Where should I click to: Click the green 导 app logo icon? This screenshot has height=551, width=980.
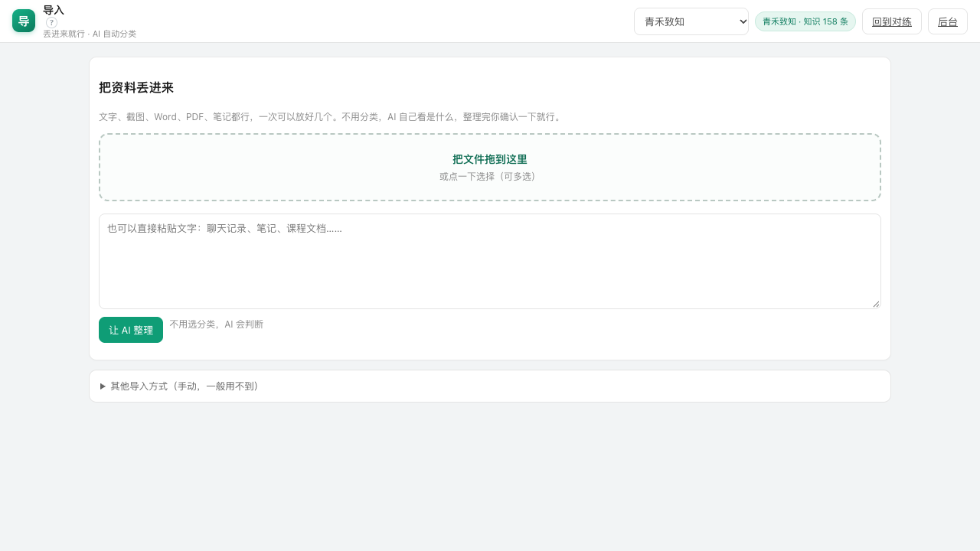tap(24, 21)
